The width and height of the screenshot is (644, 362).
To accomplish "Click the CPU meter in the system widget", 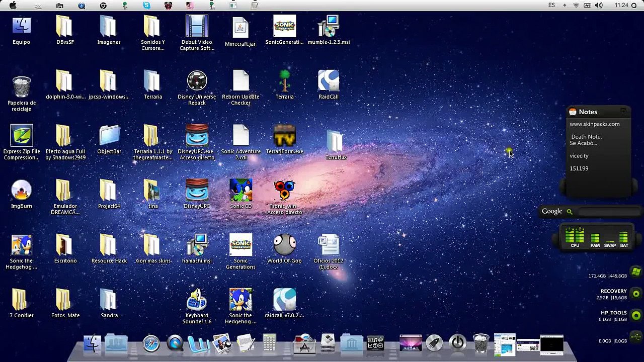I will click(575, 238).
